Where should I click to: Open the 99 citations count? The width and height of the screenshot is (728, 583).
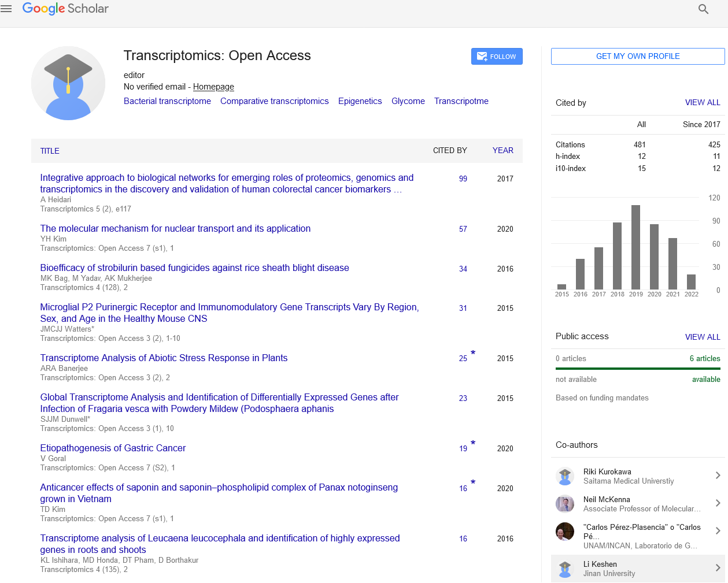click(463, 179)
